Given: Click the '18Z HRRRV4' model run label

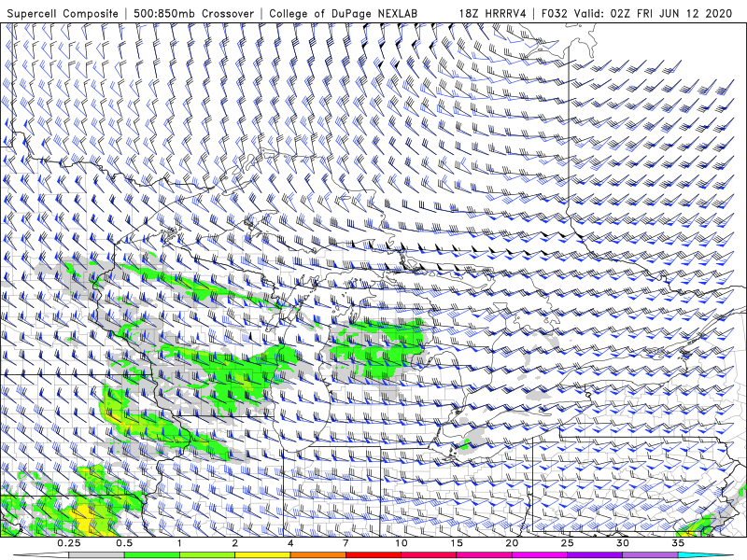Looking at the screenshot, I should tap(493, 13).
